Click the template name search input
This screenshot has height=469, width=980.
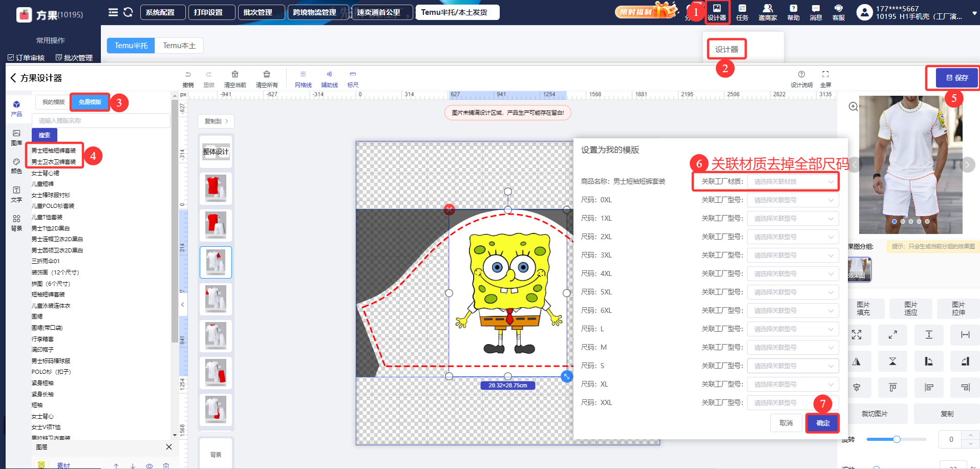[x=101, y=121]
